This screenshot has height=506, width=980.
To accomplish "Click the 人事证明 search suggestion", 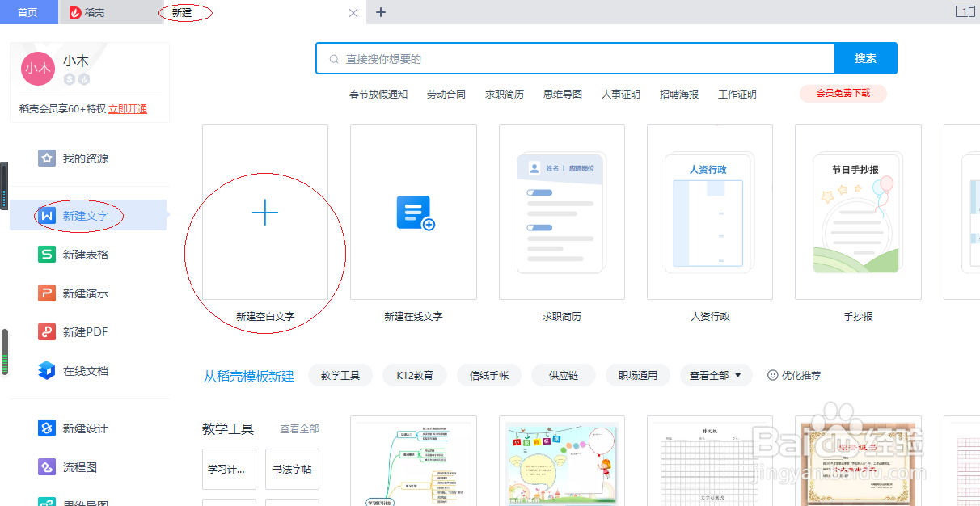I will tap(621, 95).
